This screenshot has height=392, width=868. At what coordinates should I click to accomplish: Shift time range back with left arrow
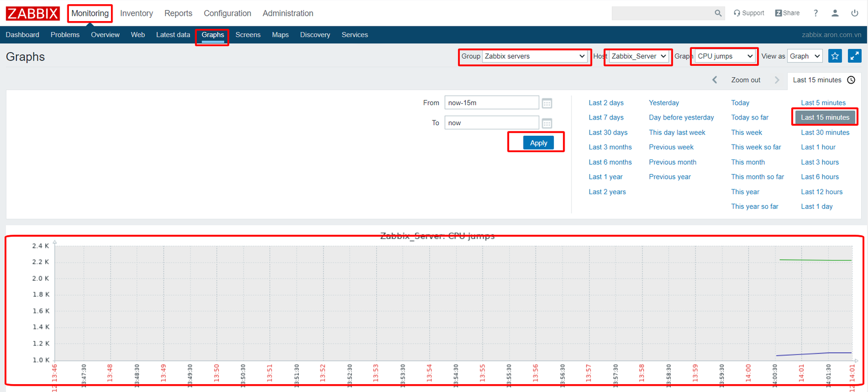[714, 80]
